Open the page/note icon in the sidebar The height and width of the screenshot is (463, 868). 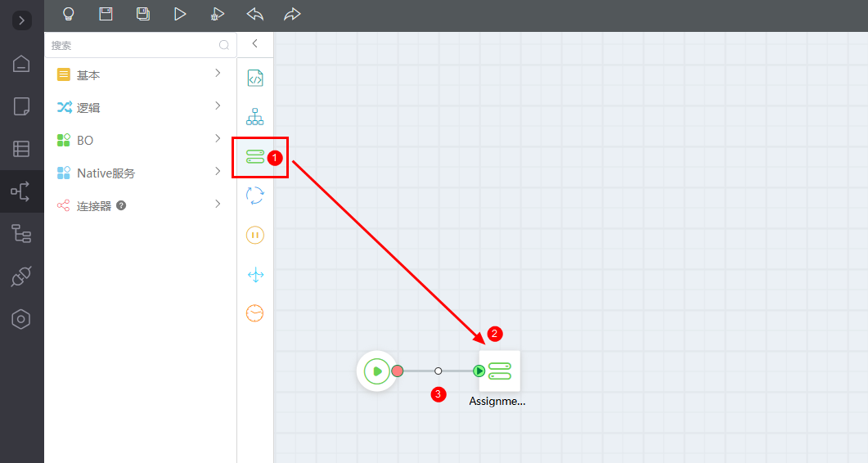click(21, 106)
